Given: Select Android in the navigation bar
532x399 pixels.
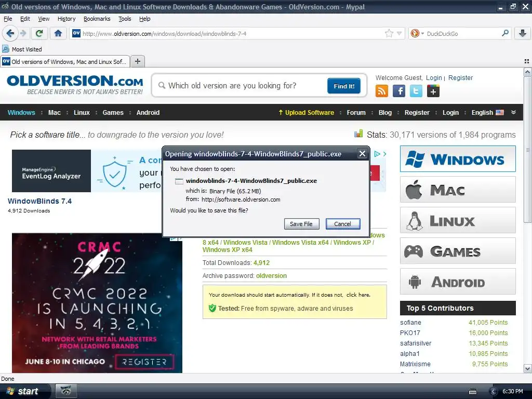Looking at the screenshot, I should (148, 113).
